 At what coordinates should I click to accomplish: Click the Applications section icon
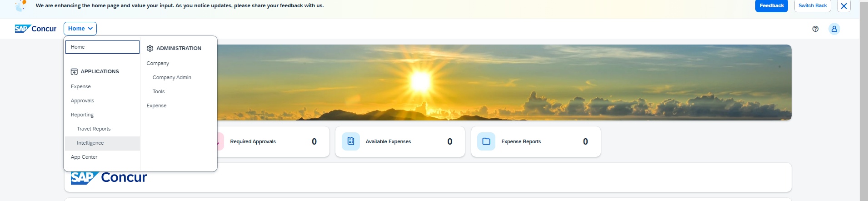pyautogui.click(x=74, y=71)
